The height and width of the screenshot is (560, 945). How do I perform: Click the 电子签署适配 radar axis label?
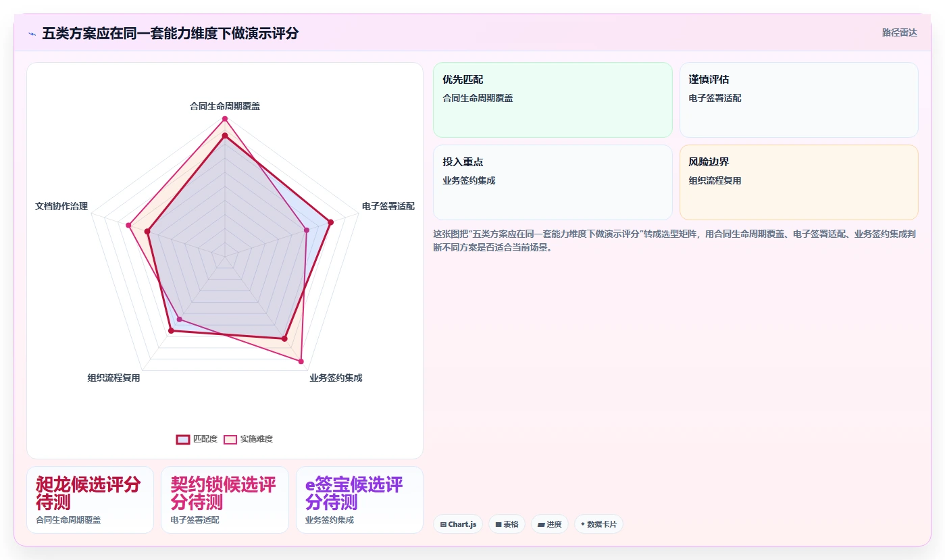pyautogui.click(x=388, y=206)
